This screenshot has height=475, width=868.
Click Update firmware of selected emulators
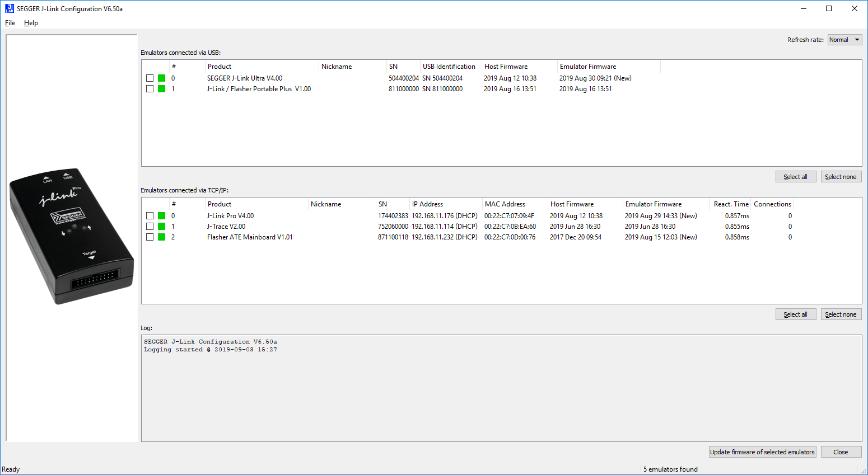click(x=762, y=452)
